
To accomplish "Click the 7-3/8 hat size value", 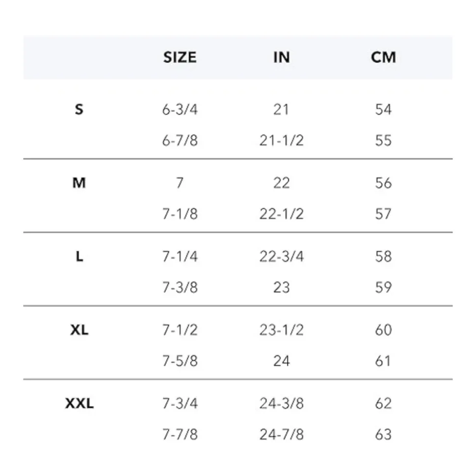I will pos(180,287).
